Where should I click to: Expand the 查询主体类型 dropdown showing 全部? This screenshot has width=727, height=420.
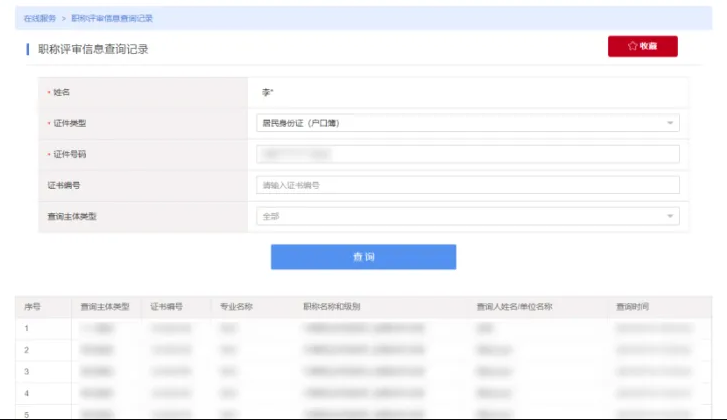coord(467,216)
